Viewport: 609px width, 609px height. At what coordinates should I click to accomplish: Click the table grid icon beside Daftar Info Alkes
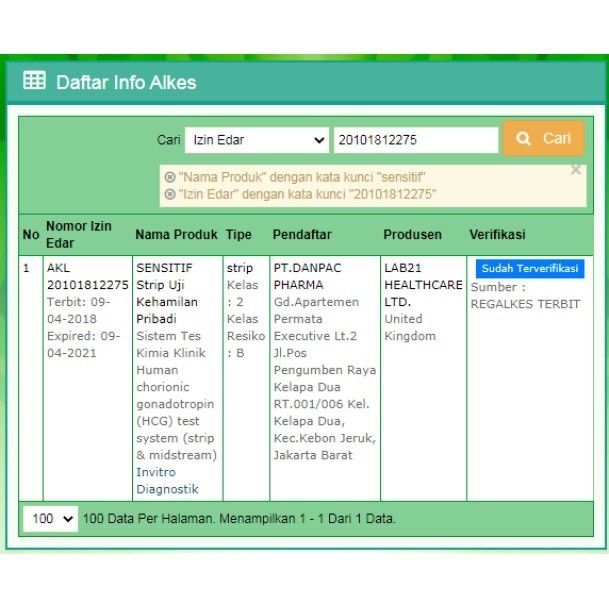click(34, 81)
